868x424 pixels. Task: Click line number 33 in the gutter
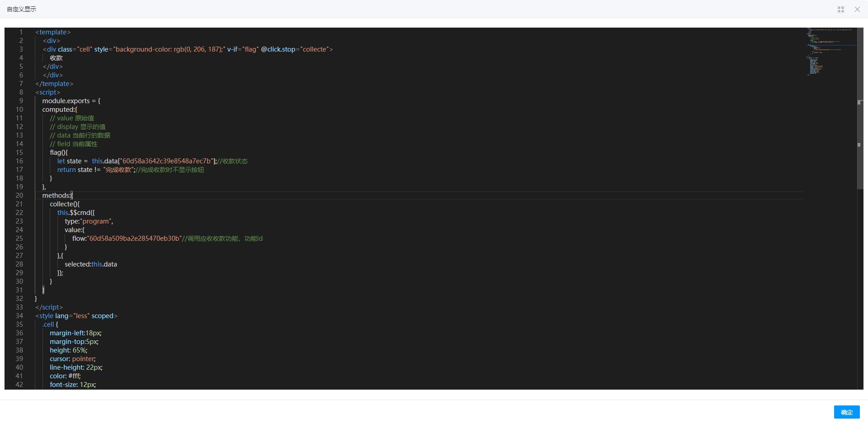coord(19,307)
